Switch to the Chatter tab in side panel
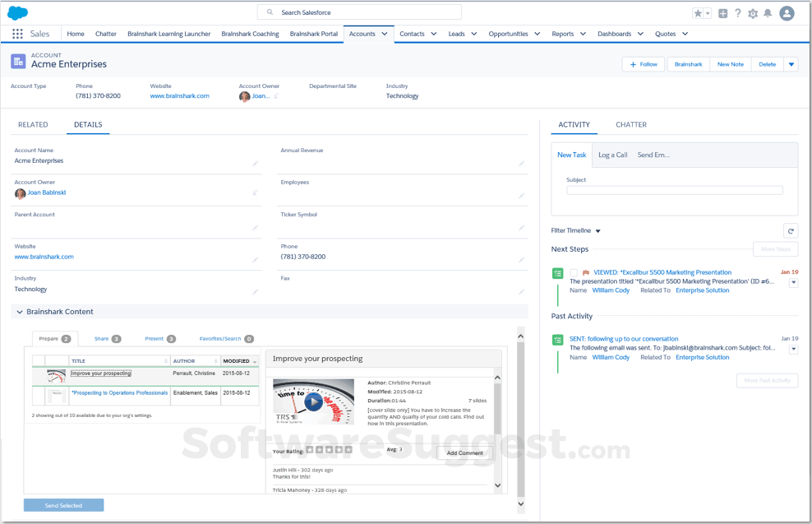This screenshot has height=524, width=812. (x=630, y=125)
